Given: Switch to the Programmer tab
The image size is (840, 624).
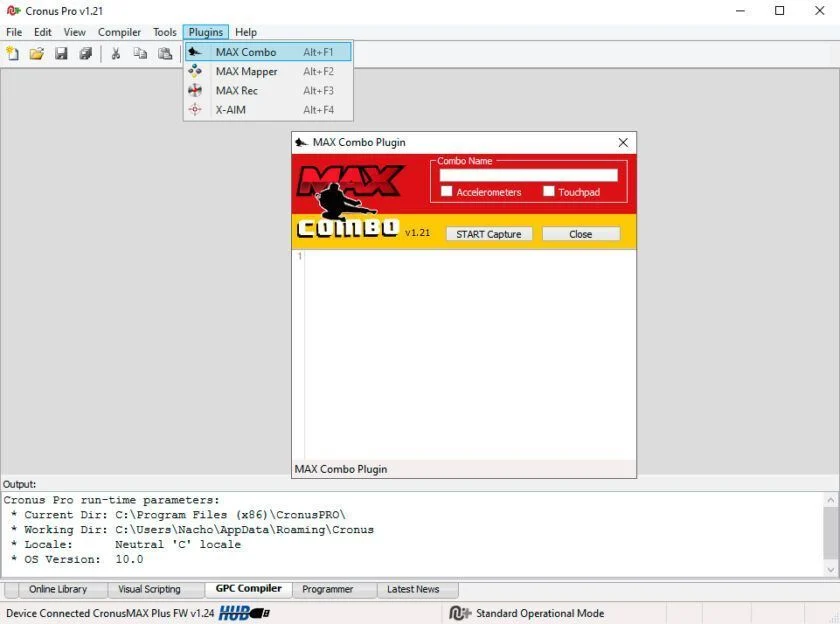Looking at the screenshot, I should click(x=327, y=589).
